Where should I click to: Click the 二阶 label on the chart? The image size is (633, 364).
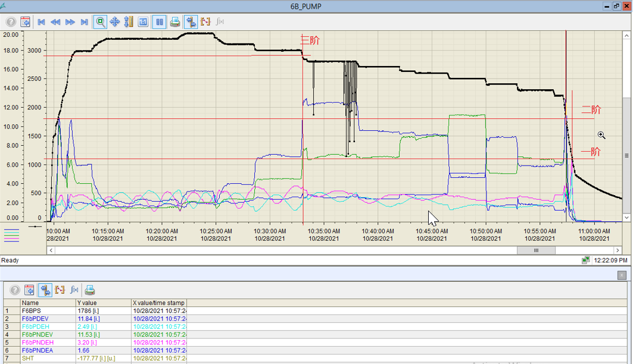(x=591, y=109)
